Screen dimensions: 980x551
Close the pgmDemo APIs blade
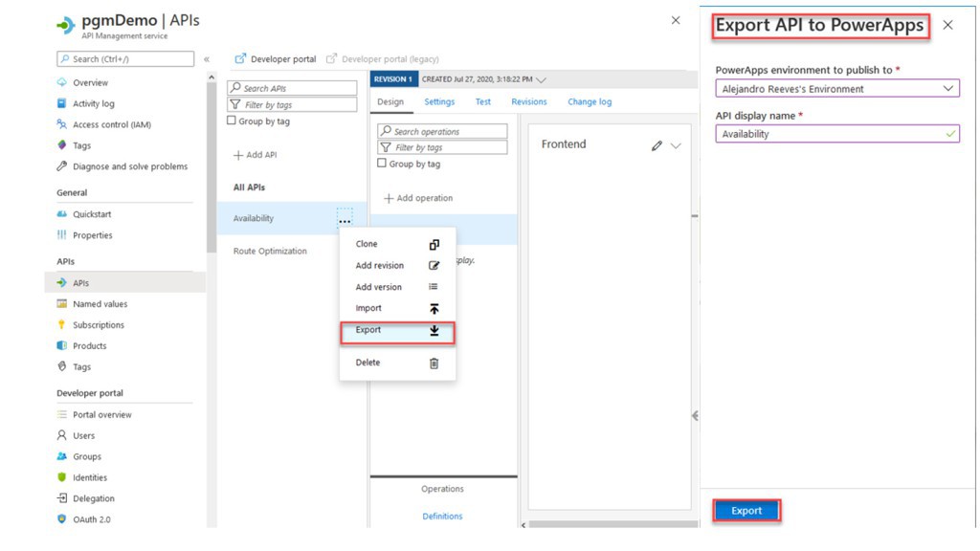tap(676, 21)
